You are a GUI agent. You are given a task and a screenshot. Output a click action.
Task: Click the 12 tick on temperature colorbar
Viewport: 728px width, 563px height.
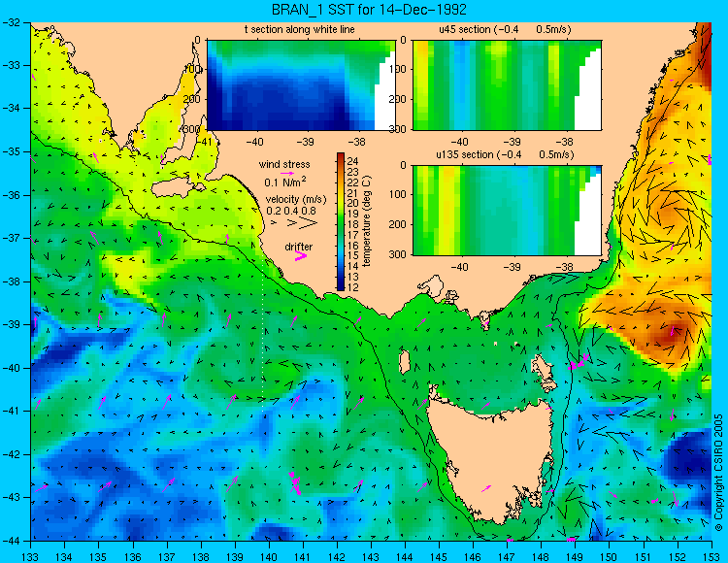(352, 287)
